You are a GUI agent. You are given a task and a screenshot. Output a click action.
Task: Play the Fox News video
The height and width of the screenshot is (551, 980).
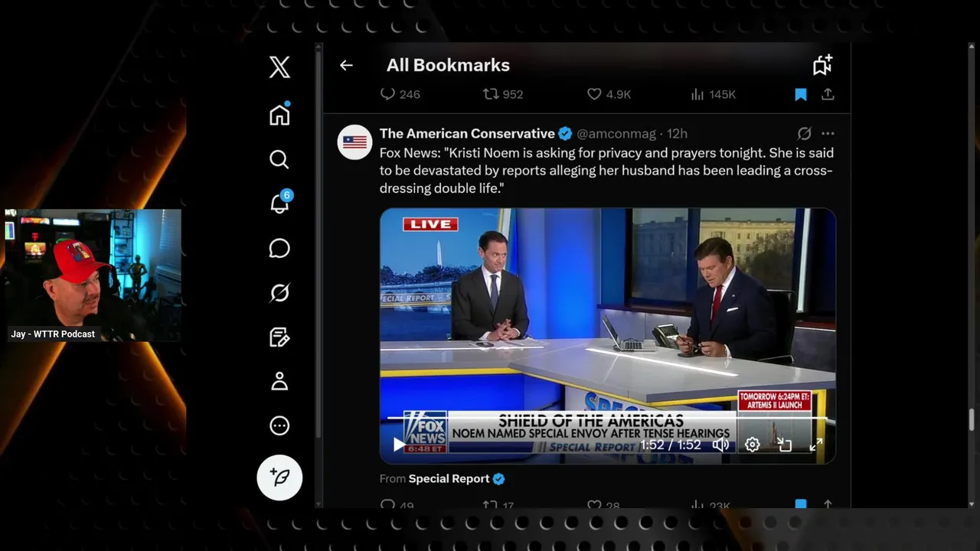coord(399,445)
